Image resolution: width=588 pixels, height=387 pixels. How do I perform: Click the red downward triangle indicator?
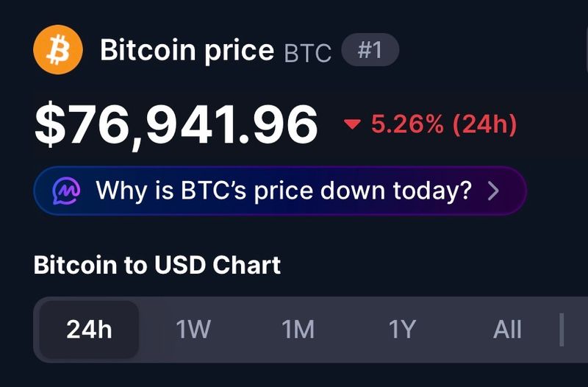click(x=353, y=125)
